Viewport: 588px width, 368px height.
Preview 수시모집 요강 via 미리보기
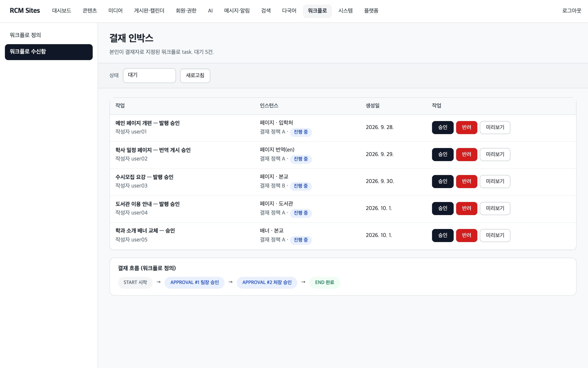pos(495,182)
